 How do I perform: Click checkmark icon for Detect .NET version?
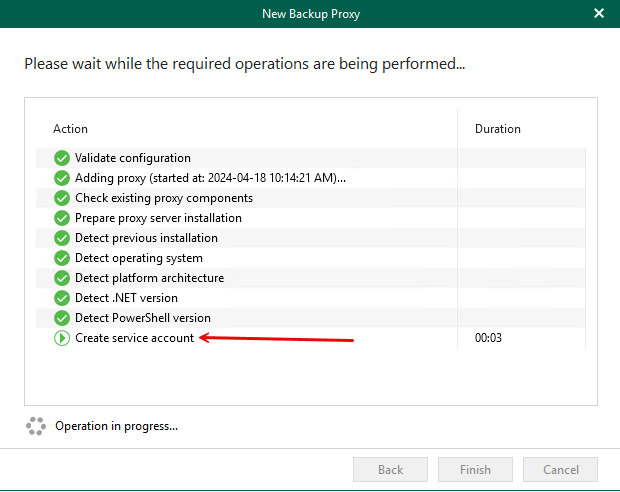point(62,298)
